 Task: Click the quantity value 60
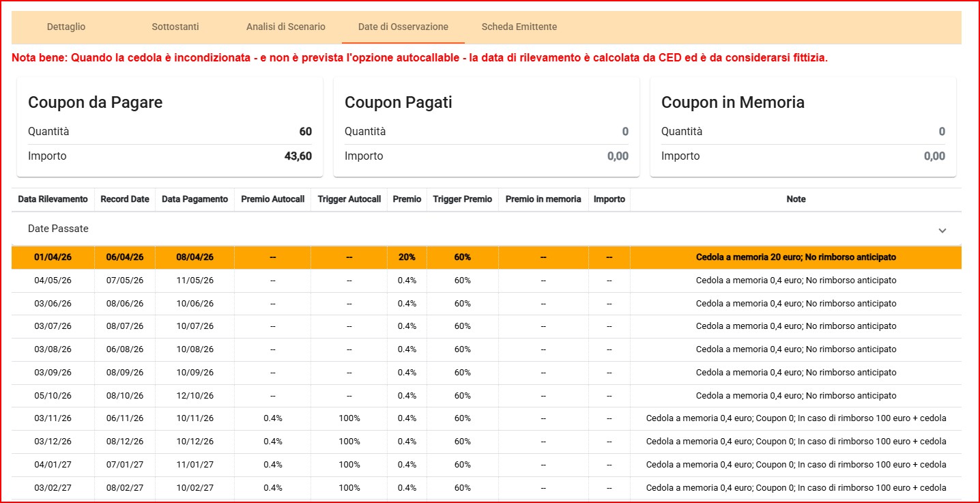(x=306, y=132)
